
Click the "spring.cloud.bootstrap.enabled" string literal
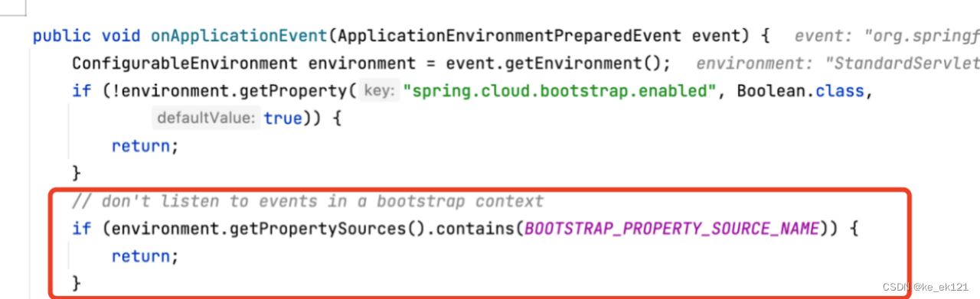pyautogui.click(x=565, y=91)
